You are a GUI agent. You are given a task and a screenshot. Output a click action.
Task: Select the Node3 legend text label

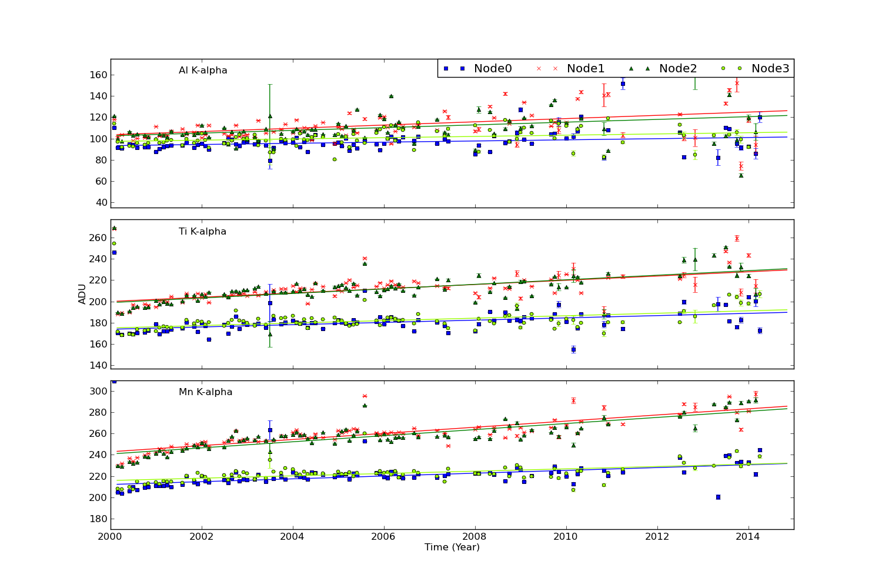(x=770, y=68)
